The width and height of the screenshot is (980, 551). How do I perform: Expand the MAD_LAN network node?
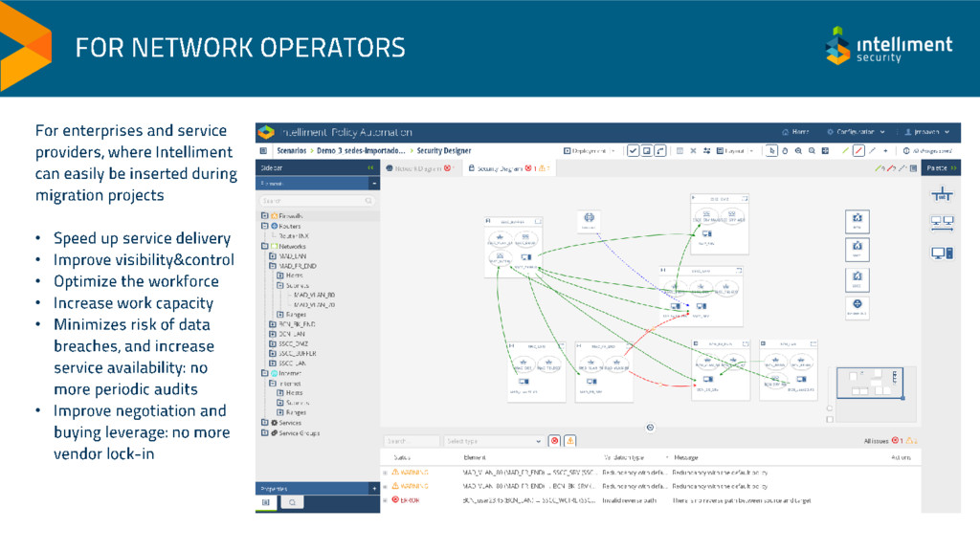click(273, 256)
